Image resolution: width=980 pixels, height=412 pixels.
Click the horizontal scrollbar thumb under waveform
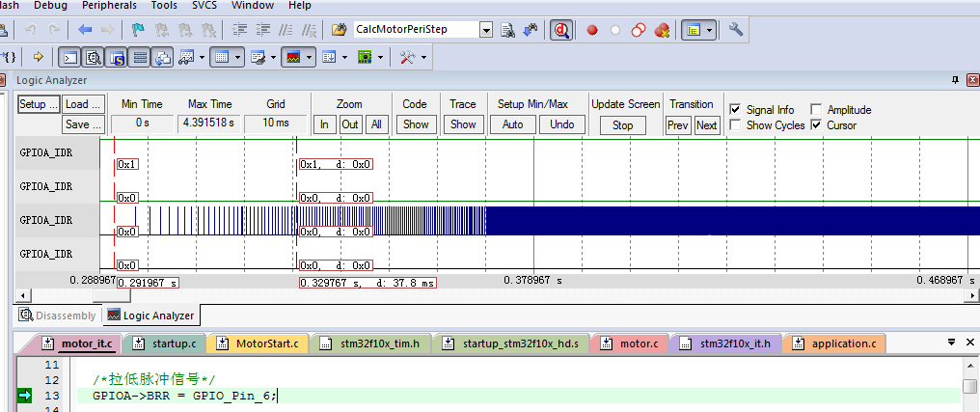(x=109, y=295)
